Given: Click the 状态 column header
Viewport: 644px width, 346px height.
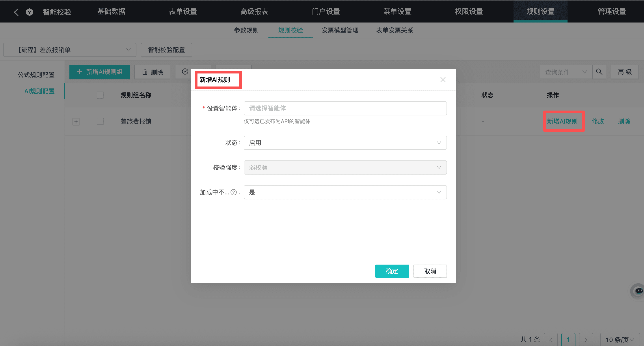Looking at the screenshot, I should tap(488, 95).
